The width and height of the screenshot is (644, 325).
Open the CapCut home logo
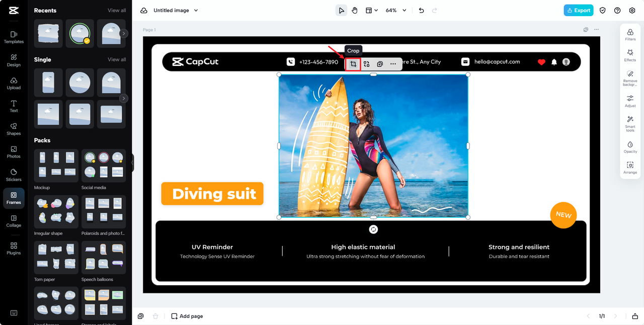(x=14, y=10)
